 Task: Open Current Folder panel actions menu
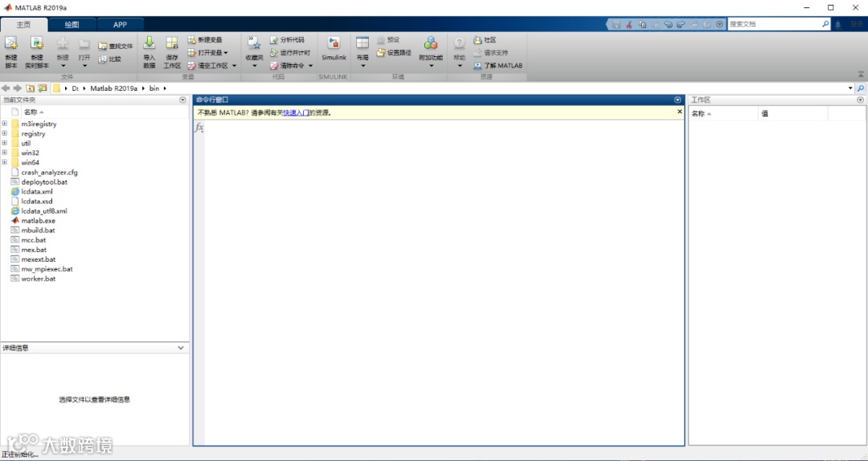pyautogui.click(x=182, y=100)
